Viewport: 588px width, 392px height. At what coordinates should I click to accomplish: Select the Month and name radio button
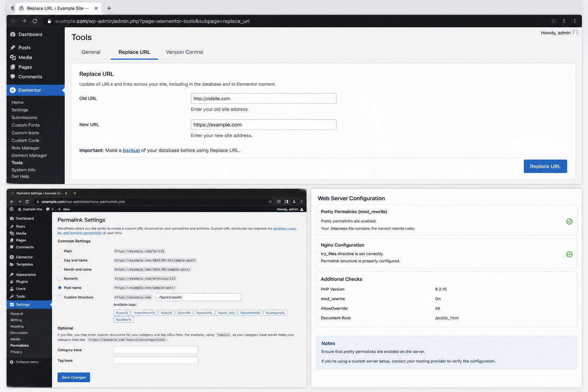point(60,269)
